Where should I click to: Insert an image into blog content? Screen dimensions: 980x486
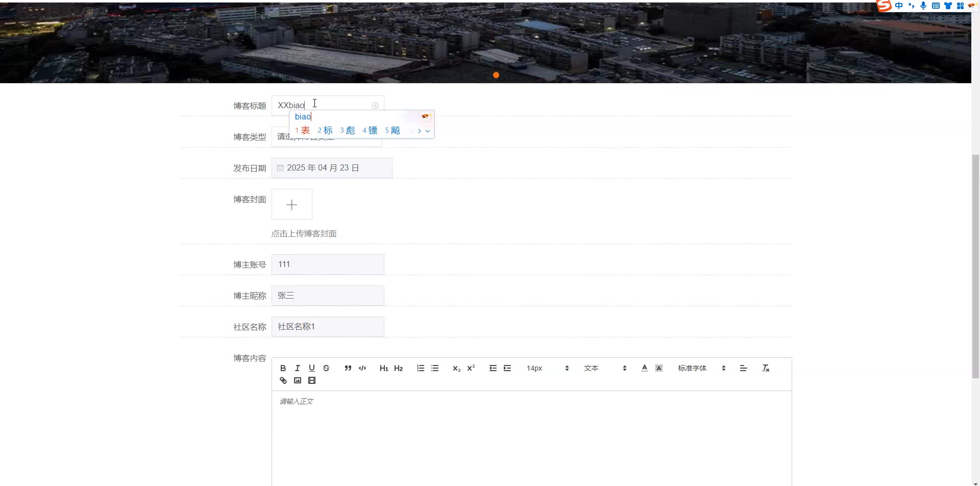coord(298,380)
